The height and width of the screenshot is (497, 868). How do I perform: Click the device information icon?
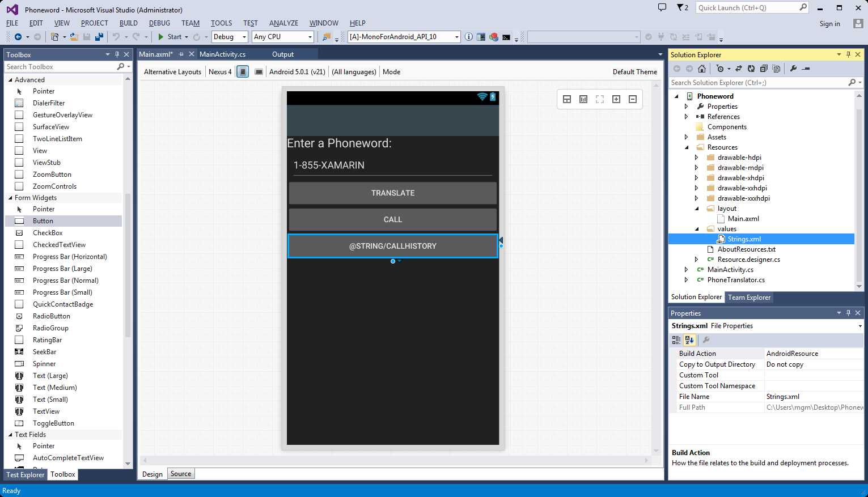[469, 37]
